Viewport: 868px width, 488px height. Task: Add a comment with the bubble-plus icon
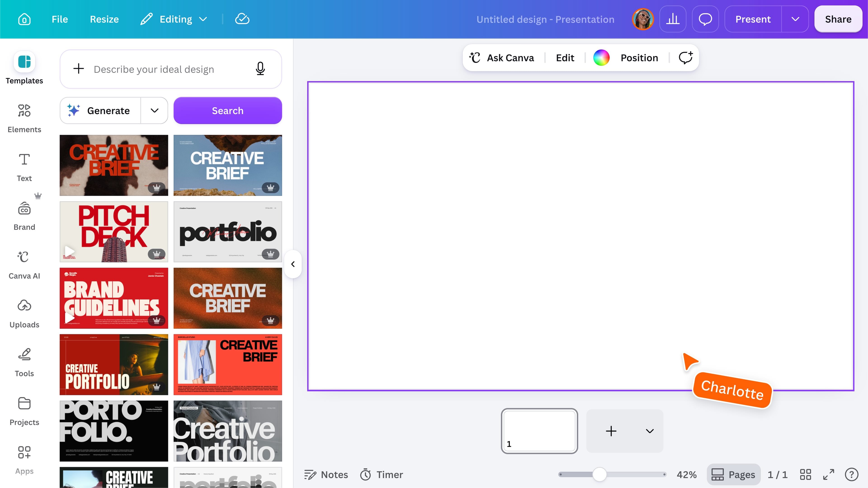[685, 58]
